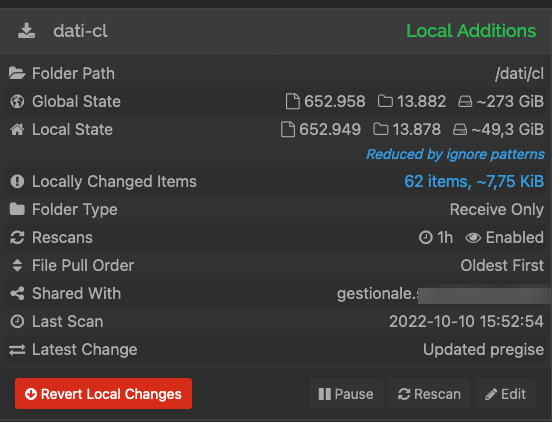Click Revert Local Changes button

(x=104, y=393)
